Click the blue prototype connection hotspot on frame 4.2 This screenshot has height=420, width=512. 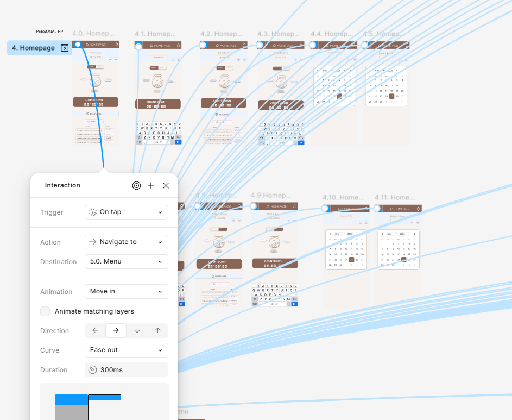(203, 45)
